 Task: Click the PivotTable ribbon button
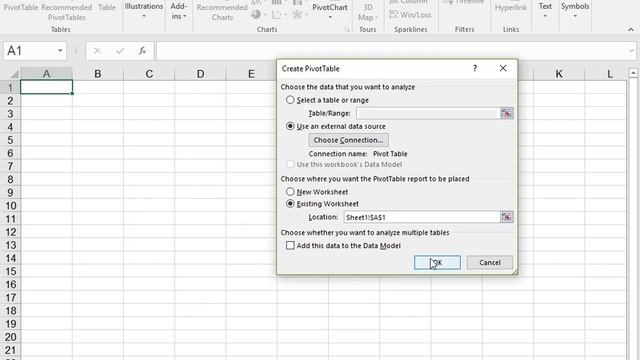click(x=21, y=7)
